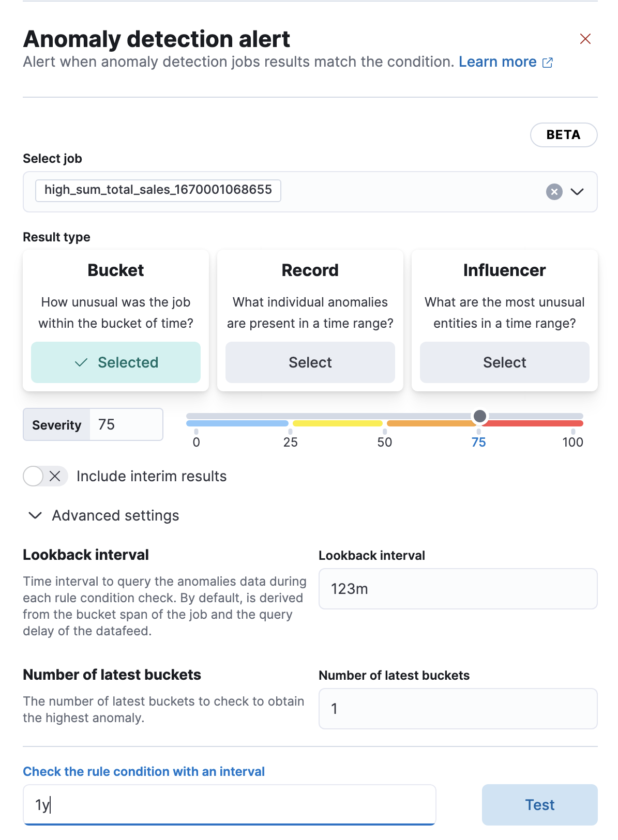Close the Anomaly detection alert flyout
The height and width of the screenshot is (840, 618).
pyautogui.click(x=585, y=39)
